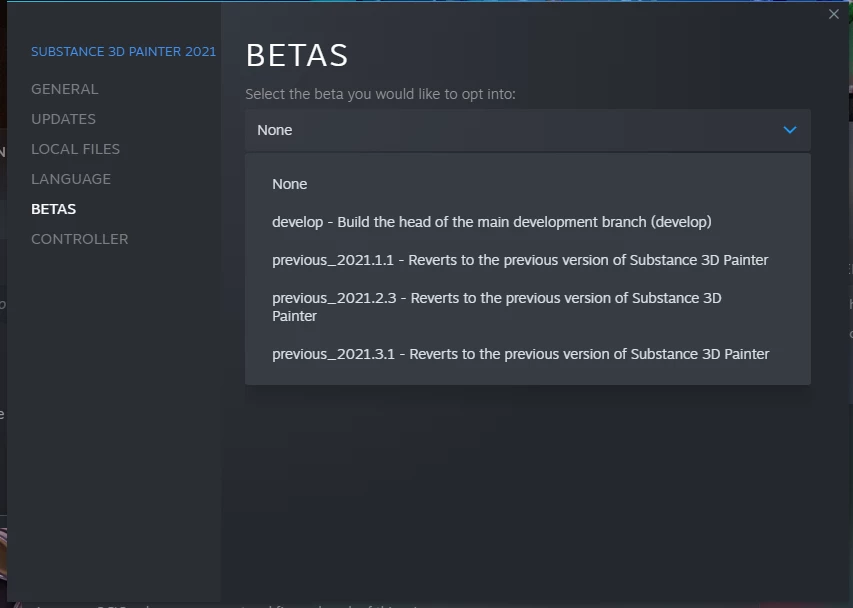Click the beta selection box showing None
The image size is (853, 608).
(x=500, y=130)
